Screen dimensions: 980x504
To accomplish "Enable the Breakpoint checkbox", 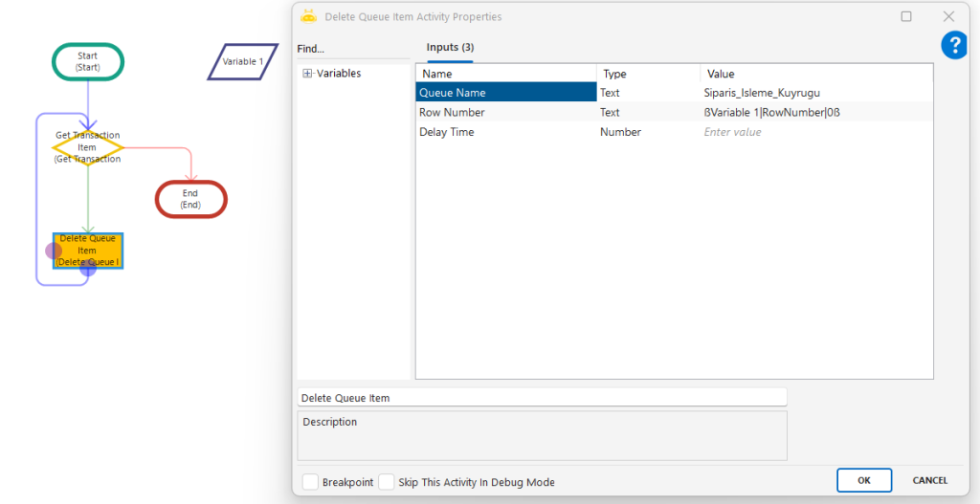I will [310, 482].
